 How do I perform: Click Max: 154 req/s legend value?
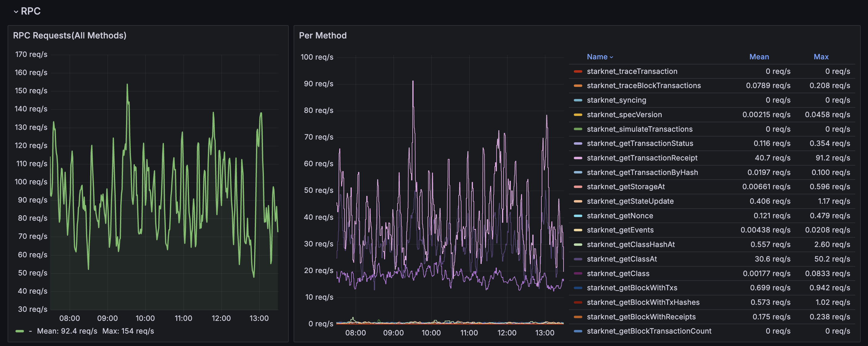point(128,331)
